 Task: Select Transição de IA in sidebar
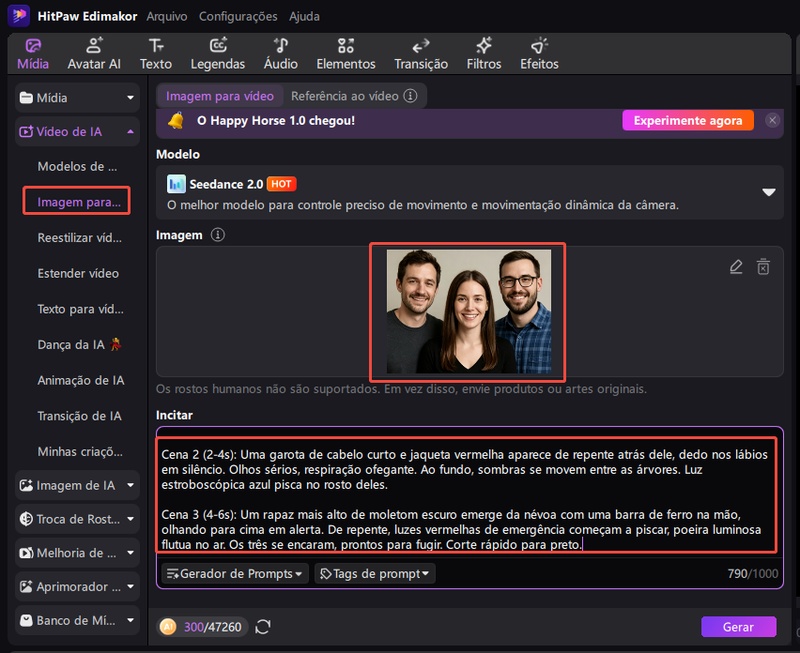pyautogui.click(x=80, y=416)
